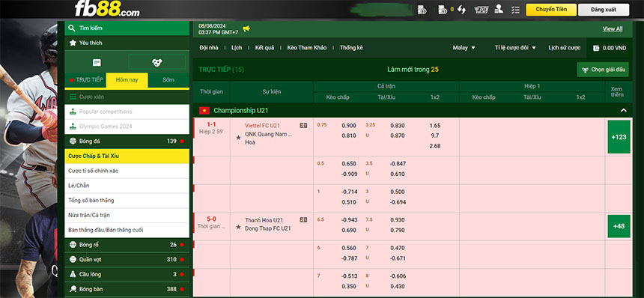This screenshot has height=298, width=644.
Task: Click the Đăng xuất logout button
Action: (604, 10)
